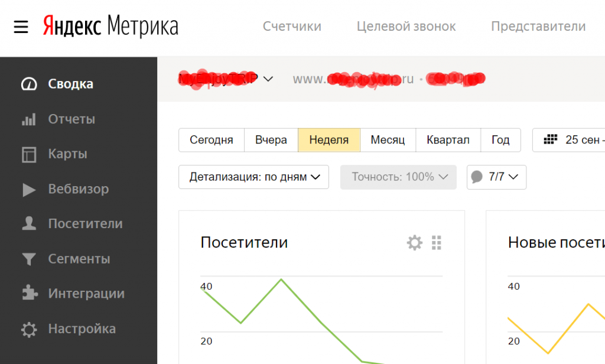Select the Вчера period

click(271, 139)
